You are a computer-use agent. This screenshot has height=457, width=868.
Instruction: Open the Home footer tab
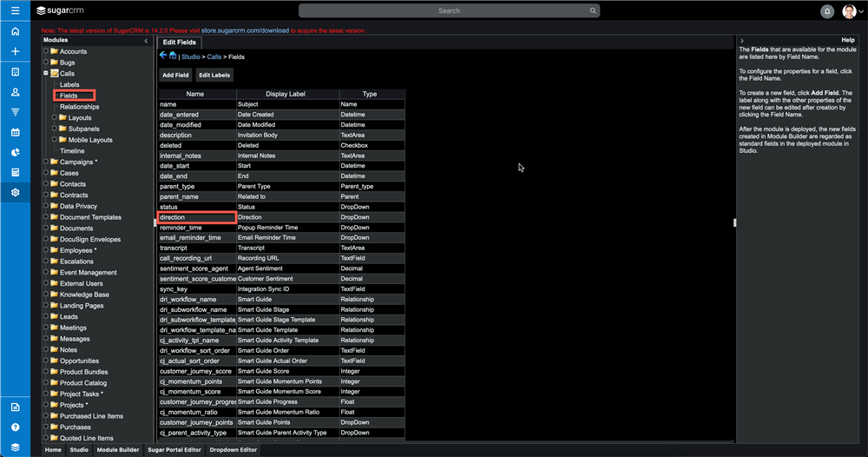click(53, 450)
